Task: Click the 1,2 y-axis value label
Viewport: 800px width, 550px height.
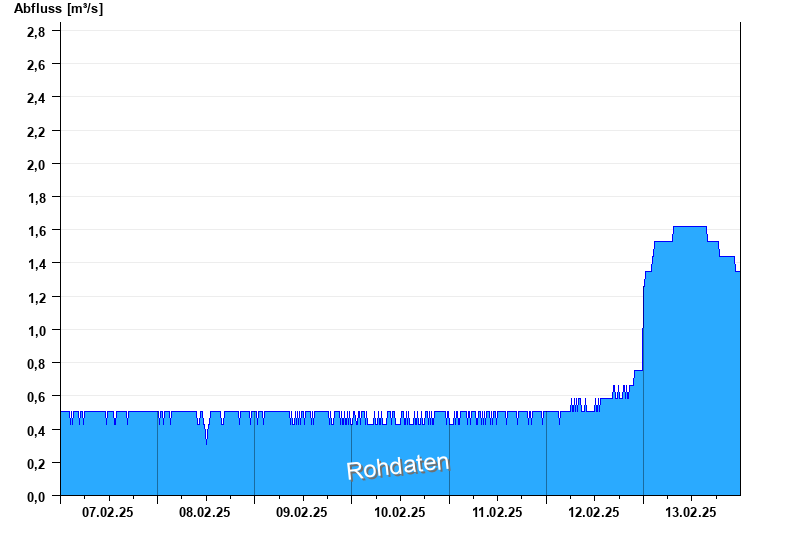Action: [x=36, y=297]
